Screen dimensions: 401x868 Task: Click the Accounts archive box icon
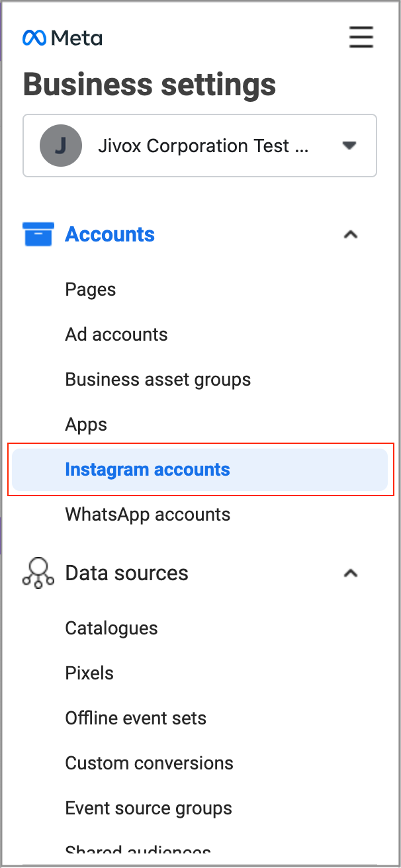point(38,234)
